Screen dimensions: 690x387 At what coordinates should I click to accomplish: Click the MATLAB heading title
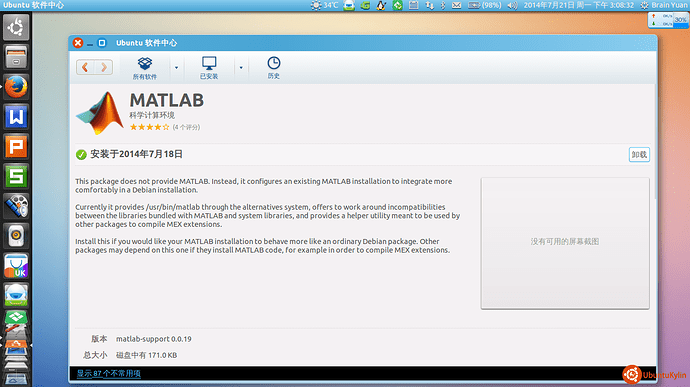167,100
